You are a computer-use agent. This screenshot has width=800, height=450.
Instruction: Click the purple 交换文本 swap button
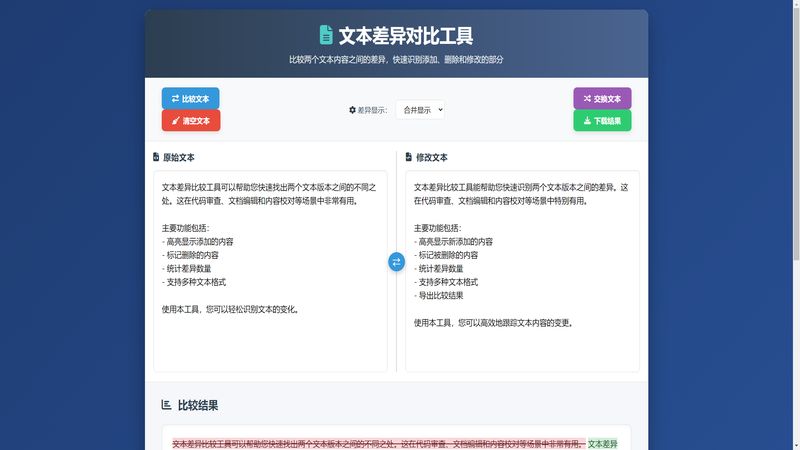tap(602, 99)
